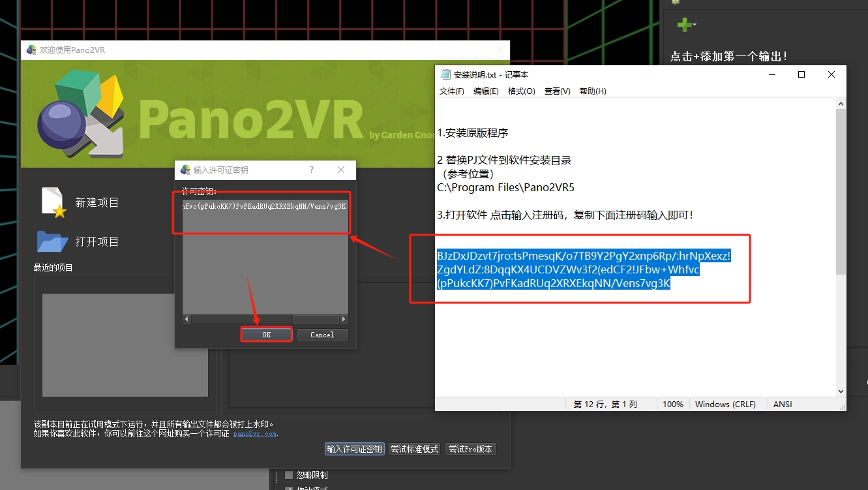
Task: Click the key line '(pPukcKK7)PvFKadRUq2XRXEkqNN/Vens7vg3K'
Action: 554,284
